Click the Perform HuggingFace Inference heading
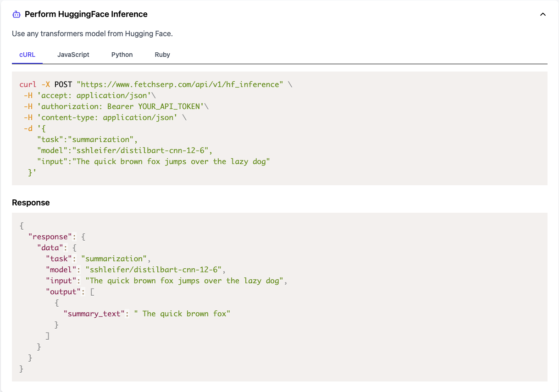 [86, 14]
